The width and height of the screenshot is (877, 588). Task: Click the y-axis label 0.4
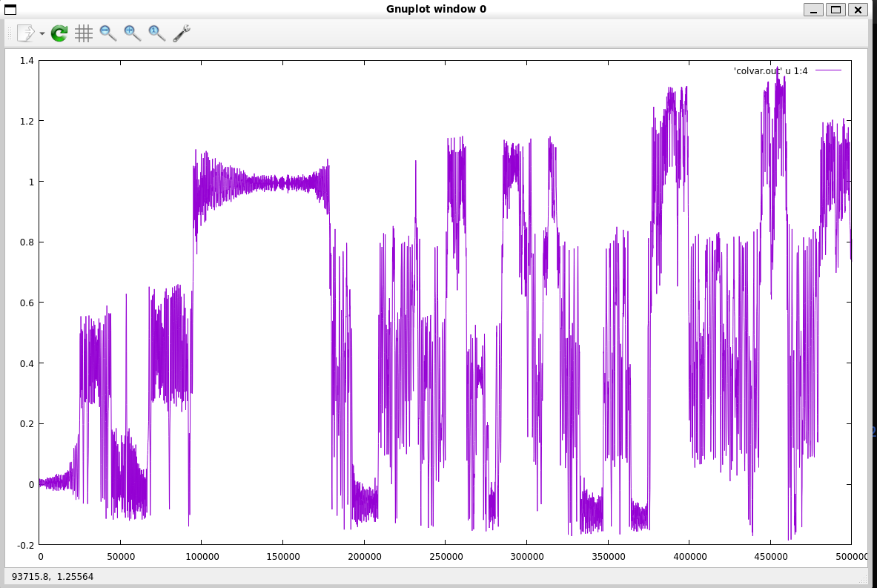click(27, 363)
